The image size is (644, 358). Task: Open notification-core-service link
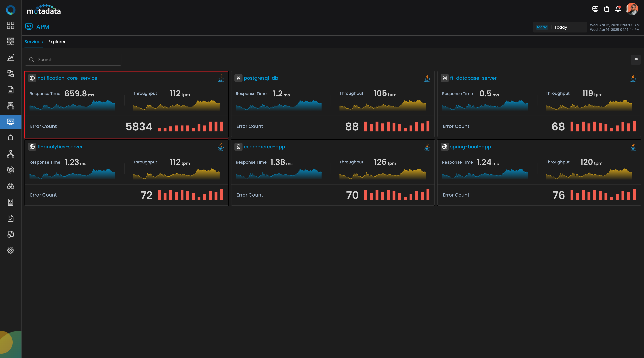point(67,78)
